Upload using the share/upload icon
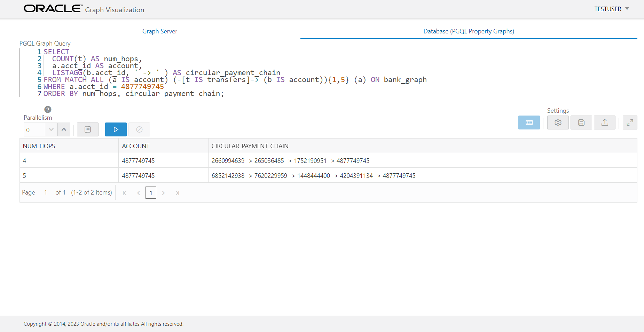 605,122
